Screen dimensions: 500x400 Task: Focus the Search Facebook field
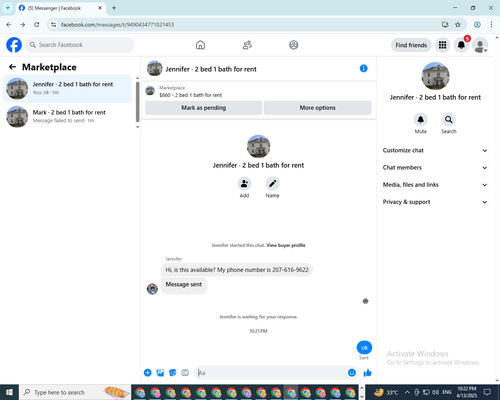(x=80, y=45)
